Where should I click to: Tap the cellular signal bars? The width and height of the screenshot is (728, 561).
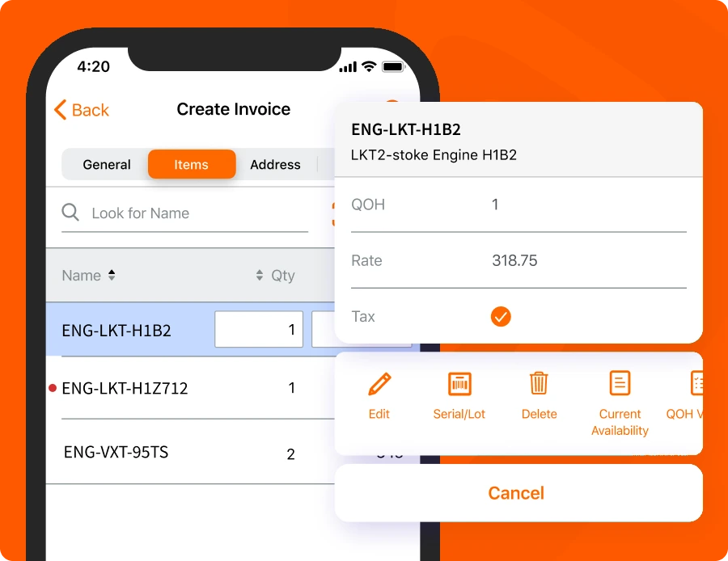(x=348, y=67)
